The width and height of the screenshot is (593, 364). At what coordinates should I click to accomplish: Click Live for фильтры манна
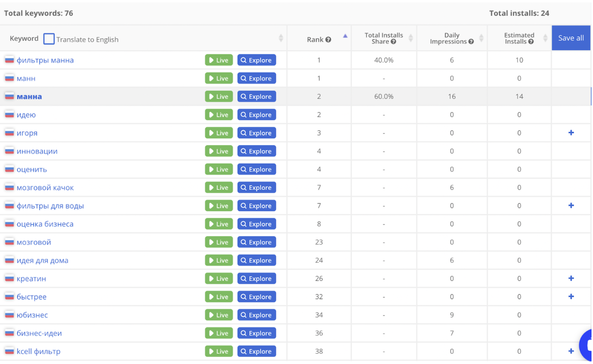(219, 60)
